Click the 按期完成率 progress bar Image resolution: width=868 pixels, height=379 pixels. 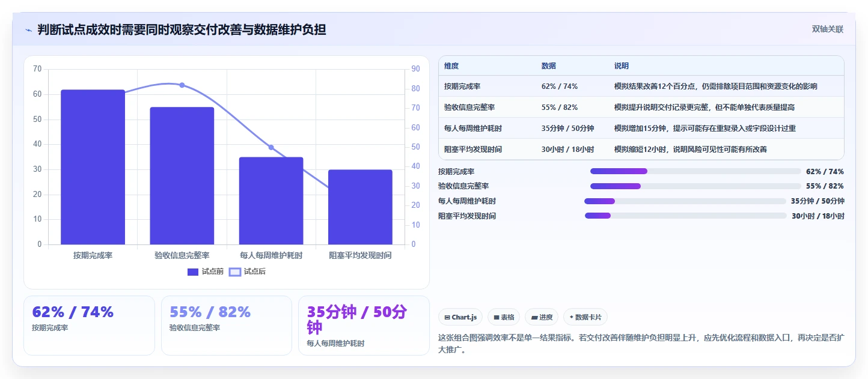tap(695, 171)
